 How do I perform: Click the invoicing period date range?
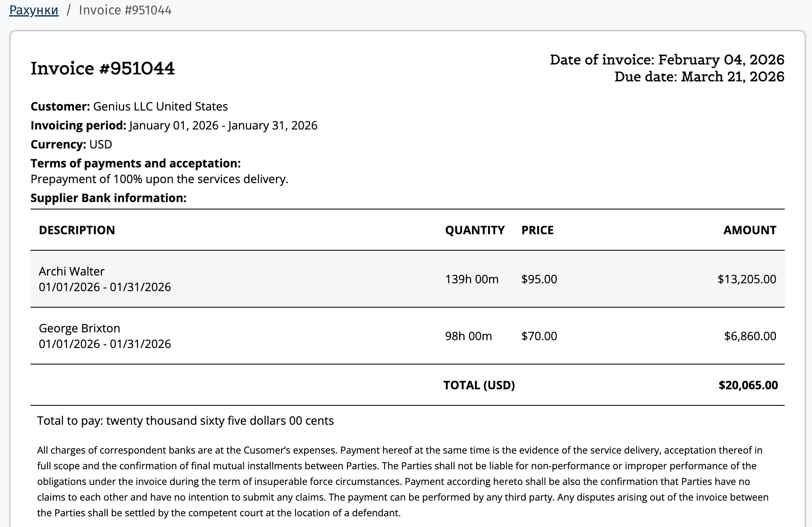[x=223, y=125]
